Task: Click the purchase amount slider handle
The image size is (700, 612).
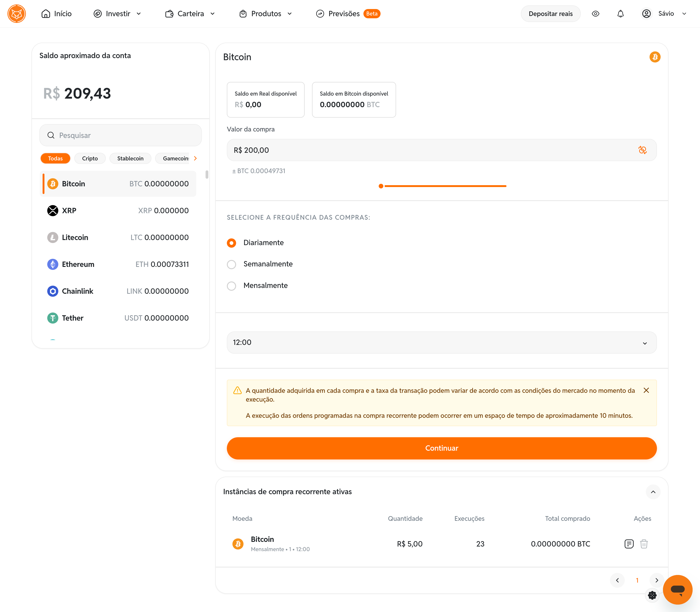Action: 381,186
